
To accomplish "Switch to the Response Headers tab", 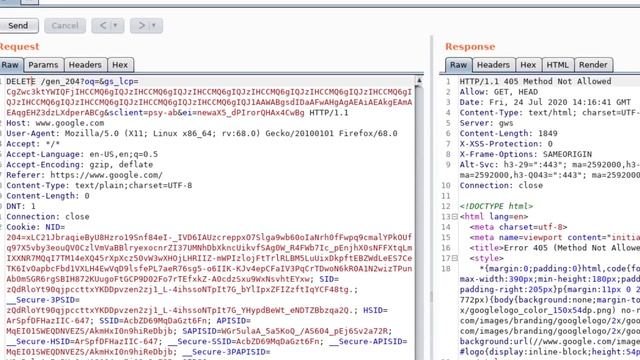I will (493, 65).
